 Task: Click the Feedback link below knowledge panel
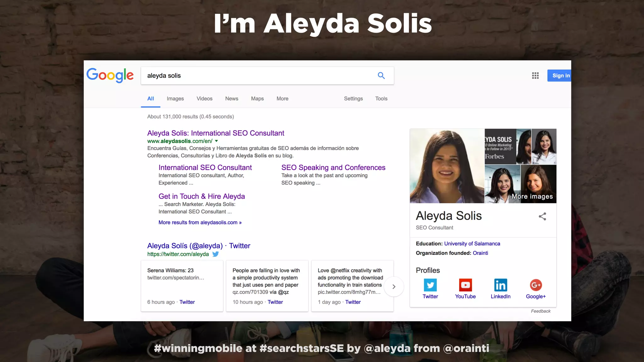click(541, 311)
